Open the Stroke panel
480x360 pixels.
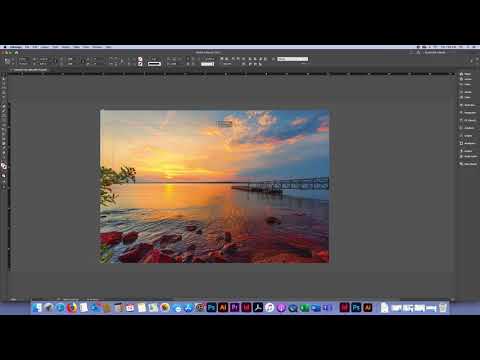(466, 92)
